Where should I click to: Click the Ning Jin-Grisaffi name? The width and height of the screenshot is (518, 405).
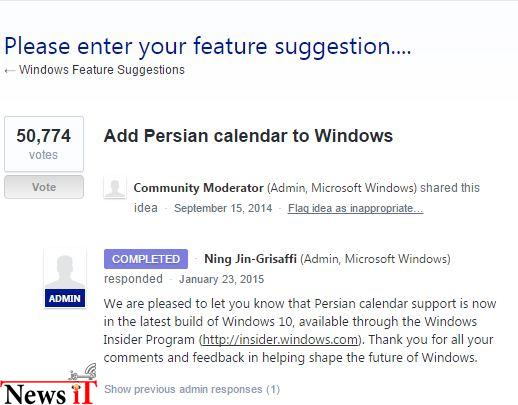tap(250, 259)
